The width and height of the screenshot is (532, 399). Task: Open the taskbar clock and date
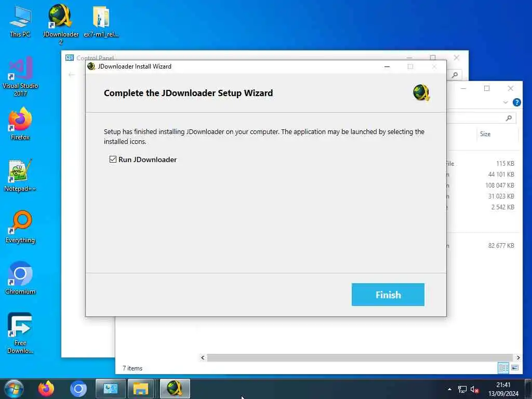[503, 389]
